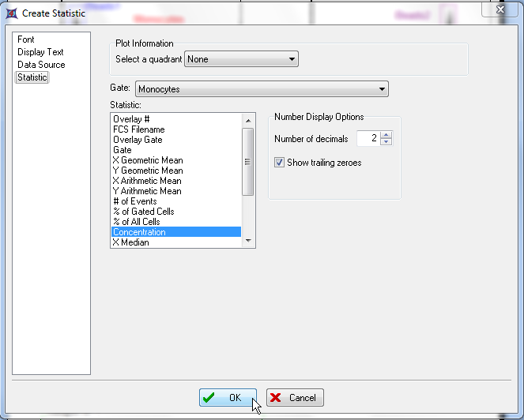Click the Cancel button

pos(295,398)
